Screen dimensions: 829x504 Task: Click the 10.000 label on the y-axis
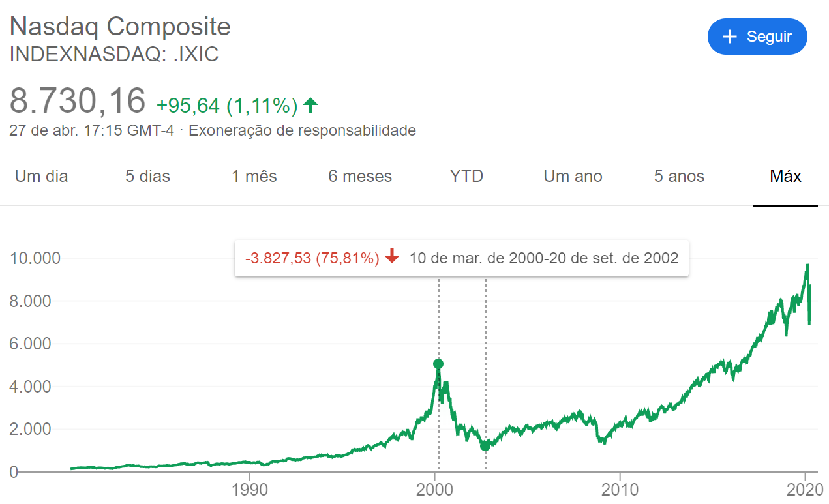point(36,258)
